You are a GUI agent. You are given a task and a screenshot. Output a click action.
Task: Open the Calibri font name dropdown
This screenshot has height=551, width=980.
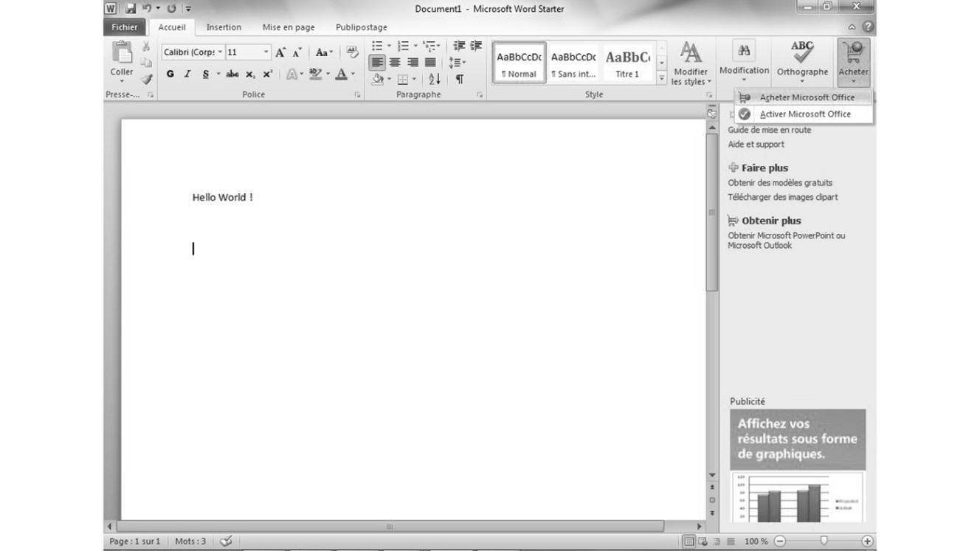[x=220, y=52]
